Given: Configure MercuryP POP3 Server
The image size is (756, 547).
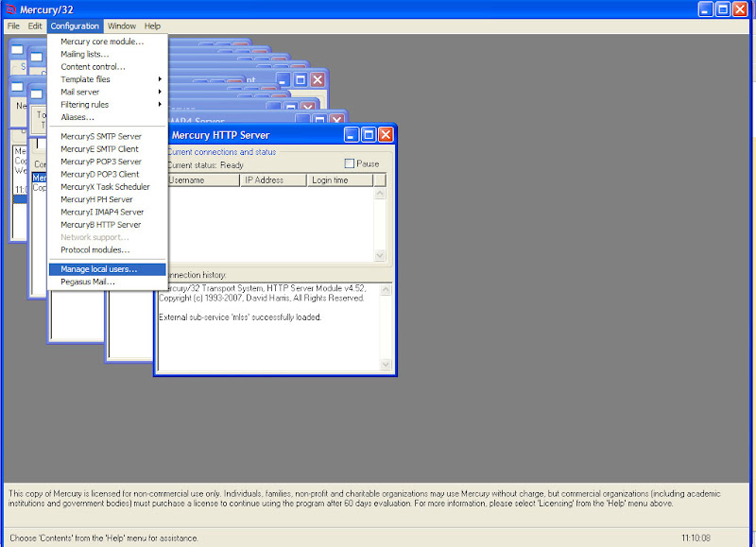Looking at the screenshot, I should point(107,162).
